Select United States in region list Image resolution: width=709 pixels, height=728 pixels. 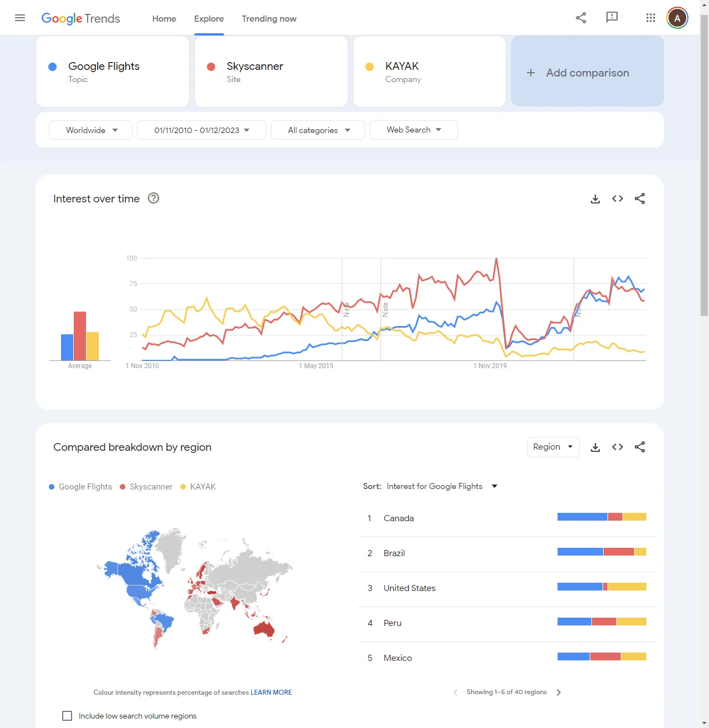click(x=507, y=588)
